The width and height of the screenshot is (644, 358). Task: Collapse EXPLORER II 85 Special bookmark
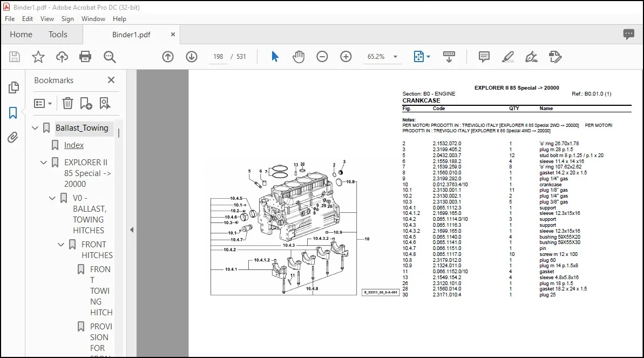(44, 163)
